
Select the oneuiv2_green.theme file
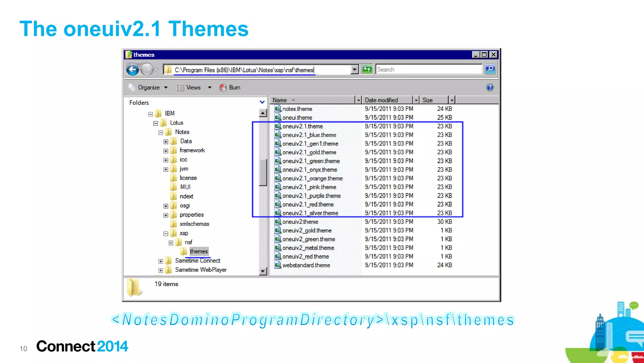pos(309,239)
